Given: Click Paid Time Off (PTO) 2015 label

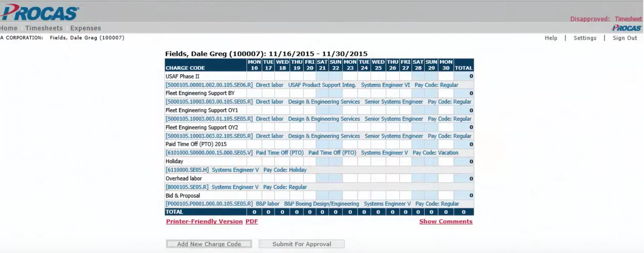Looking at the screenshot, I should [196, 144].
